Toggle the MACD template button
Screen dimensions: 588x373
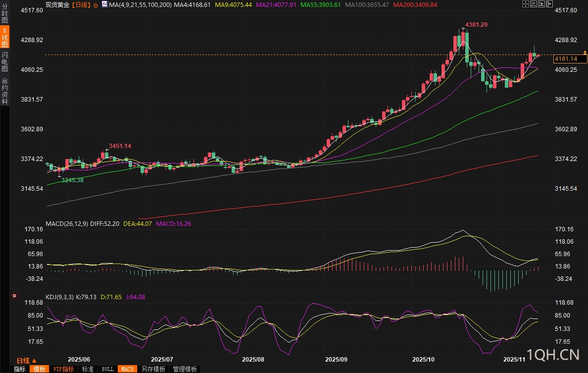pos(127,369)
